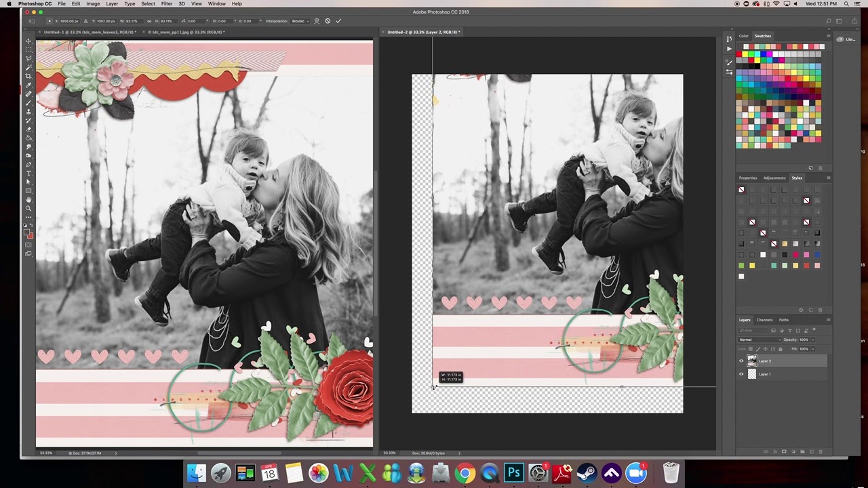Create a new layer in Layers panel
Screen dimensions: 868x488
812,451
